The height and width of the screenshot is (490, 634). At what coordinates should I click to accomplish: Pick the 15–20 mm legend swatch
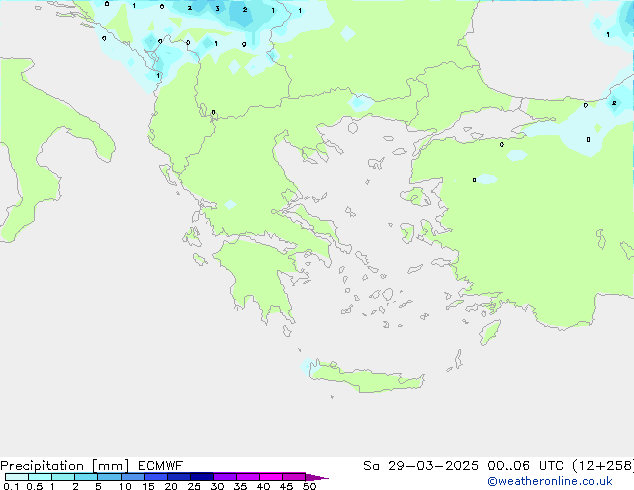point(156,477)
